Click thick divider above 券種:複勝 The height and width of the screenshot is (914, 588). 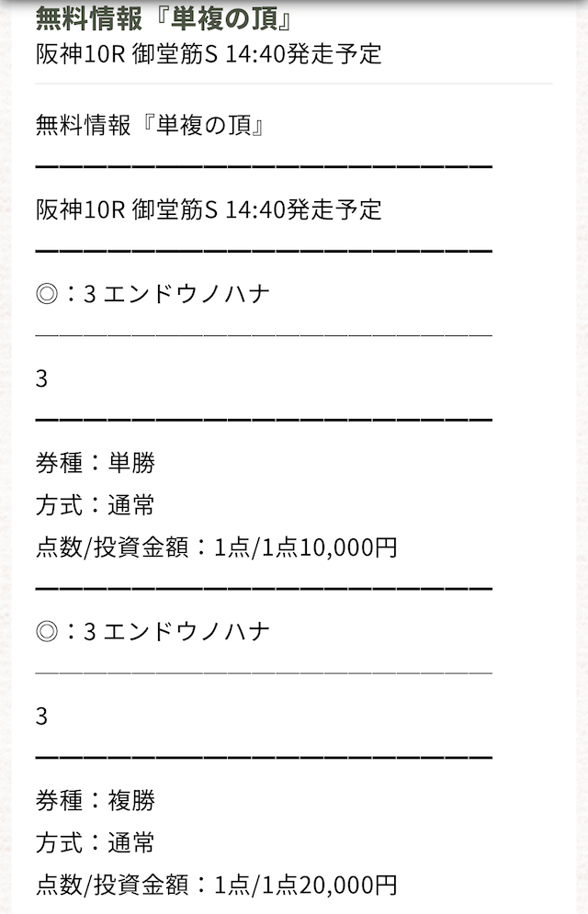(264, 757)
